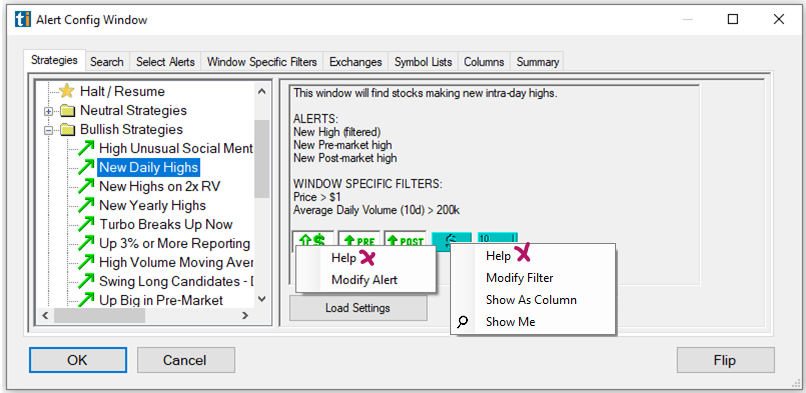
Task: Switch to the Window Specific Filters tab
Action: pyautogui.click(x=262, y=62)
